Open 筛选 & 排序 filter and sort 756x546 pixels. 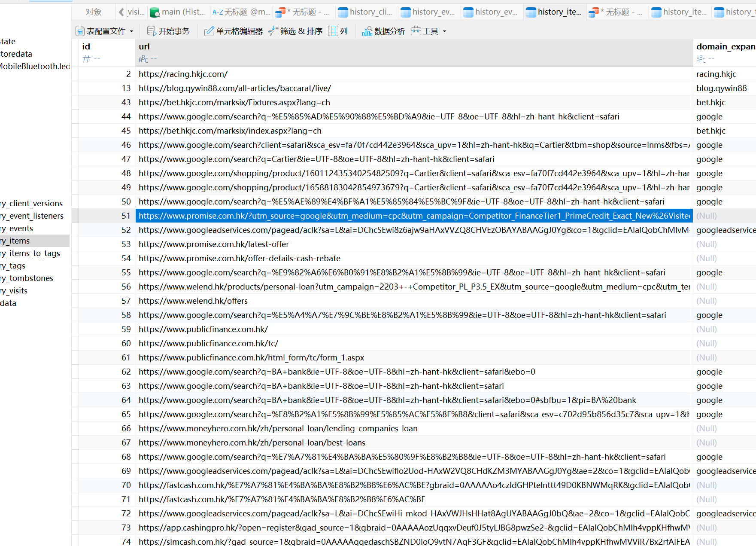tap(295, 31)
